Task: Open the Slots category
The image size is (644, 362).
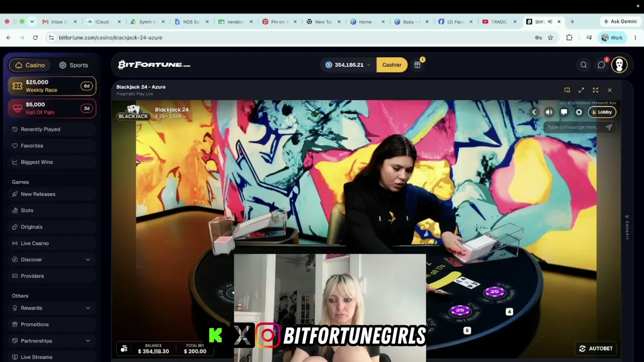Action: click(52, 211)
